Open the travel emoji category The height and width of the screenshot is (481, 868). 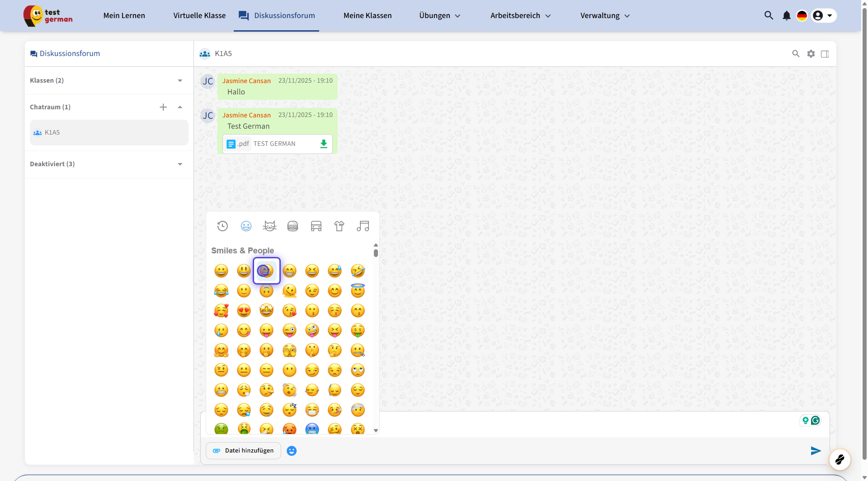pyautogui.click(x=316, y=226)
